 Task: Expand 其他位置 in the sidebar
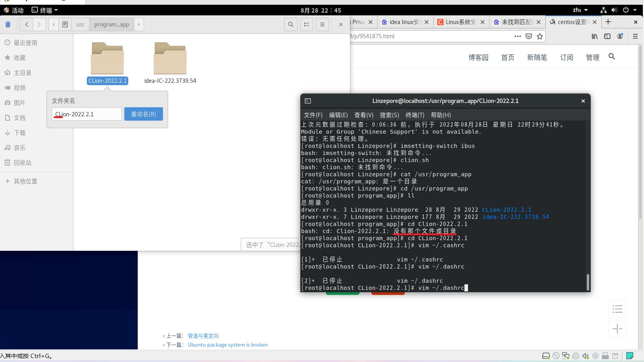25,181
